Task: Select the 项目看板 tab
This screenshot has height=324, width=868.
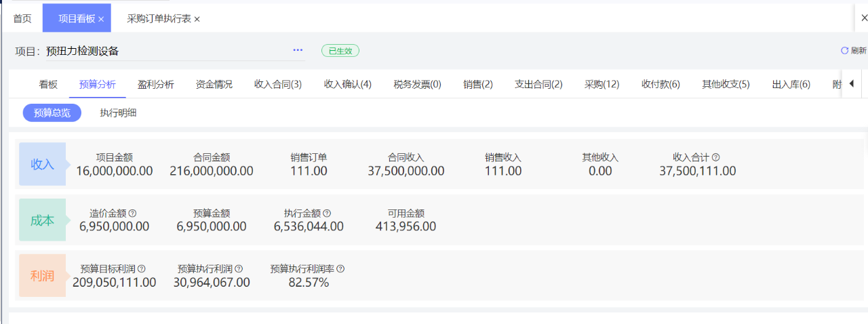Action: (77, 19)
